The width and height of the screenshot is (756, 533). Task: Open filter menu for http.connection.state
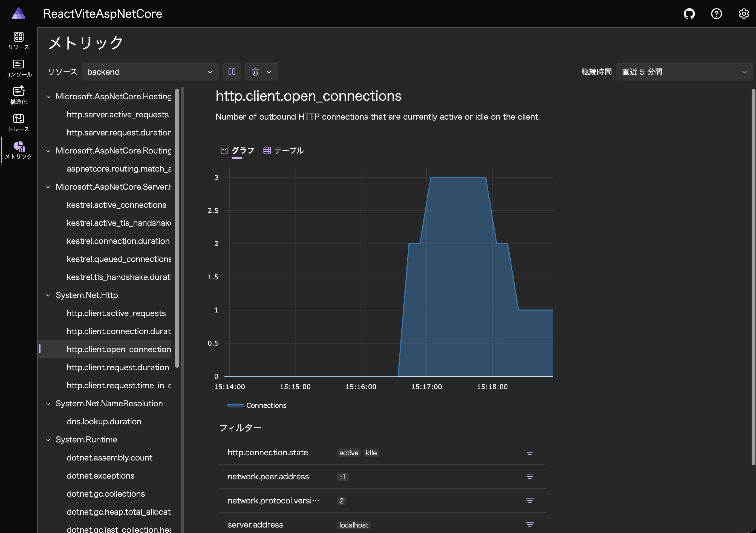tap(529, 452)
